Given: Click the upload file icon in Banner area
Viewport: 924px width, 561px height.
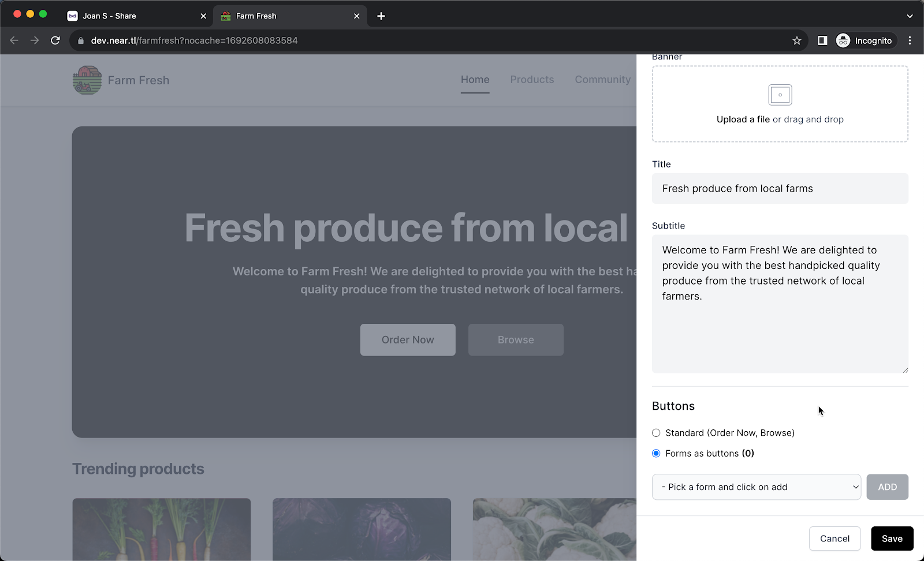Looking at the screenshot, I should point(780,95).
